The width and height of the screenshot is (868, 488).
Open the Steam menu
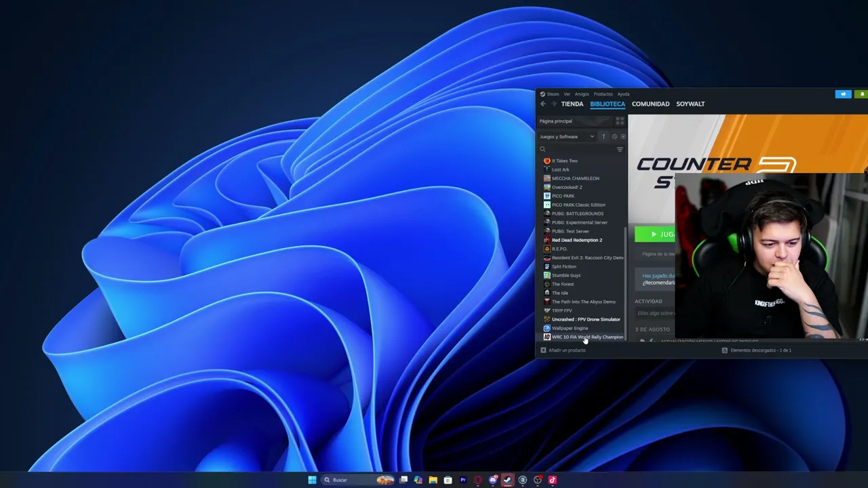coord(553,94)
